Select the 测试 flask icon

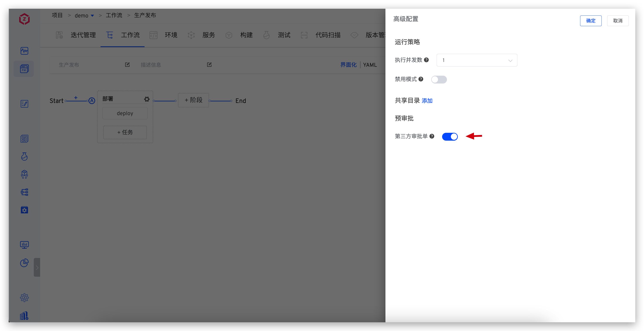click(266, 35)
